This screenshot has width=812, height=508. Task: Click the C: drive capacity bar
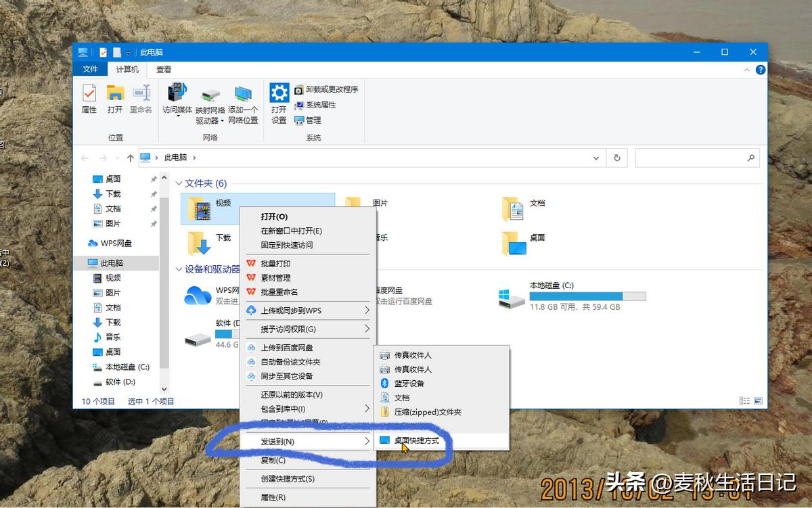pyautogui.click(x=589, y=296)
